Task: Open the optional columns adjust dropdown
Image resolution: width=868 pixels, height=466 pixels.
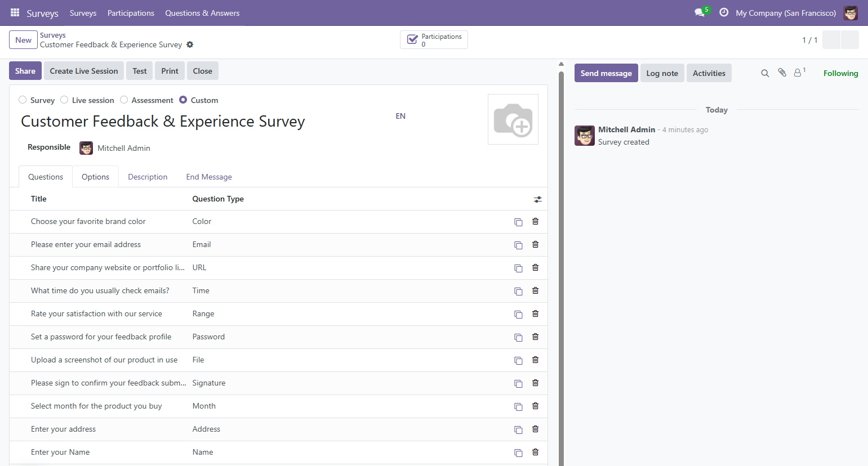Action: [538, 199]
